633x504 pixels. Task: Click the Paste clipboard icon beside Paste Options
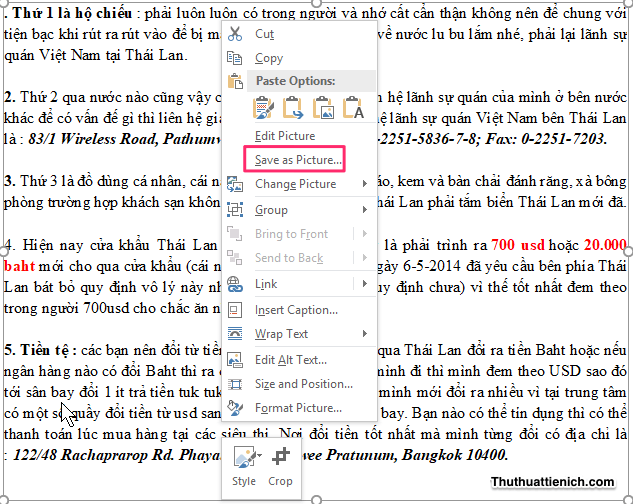click(235, 81)
